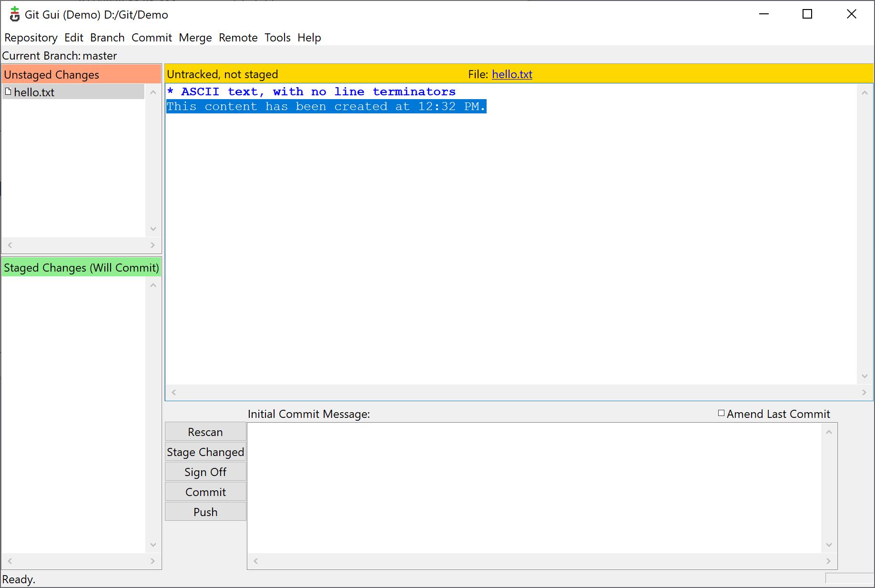Open the Commit menu

point(152,38)
